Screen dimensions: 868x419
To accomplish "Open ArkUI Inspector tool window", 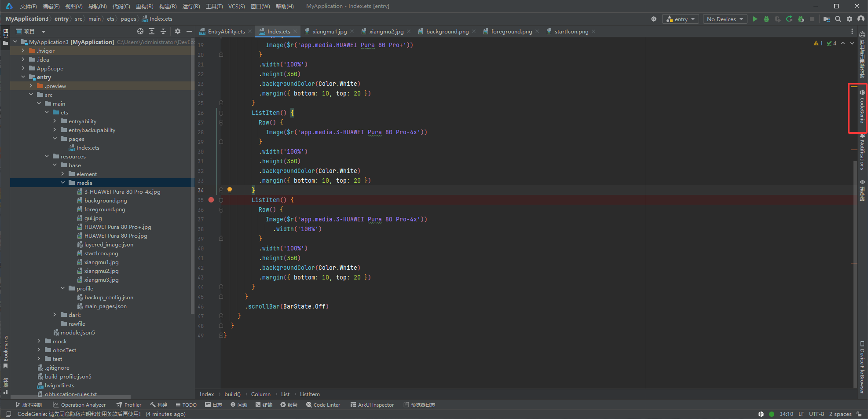I will coord(372,405).
